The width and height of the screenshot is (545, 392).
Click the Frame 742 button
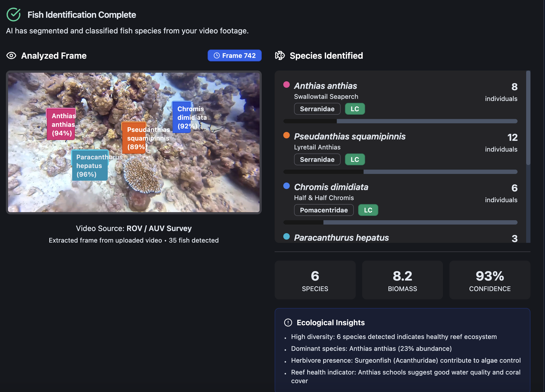coord(234,55)
